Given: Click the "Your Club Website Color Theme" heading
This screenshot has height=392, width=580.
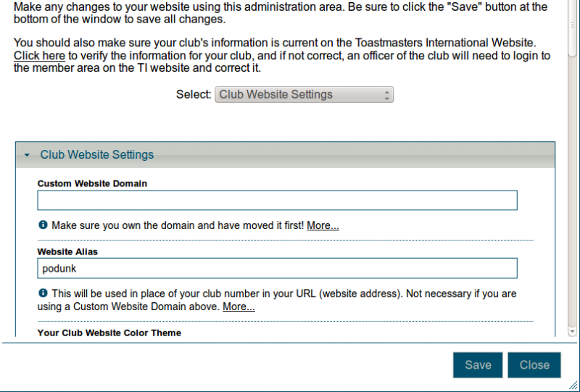Looking at the screenshot, I should (109, 333).
